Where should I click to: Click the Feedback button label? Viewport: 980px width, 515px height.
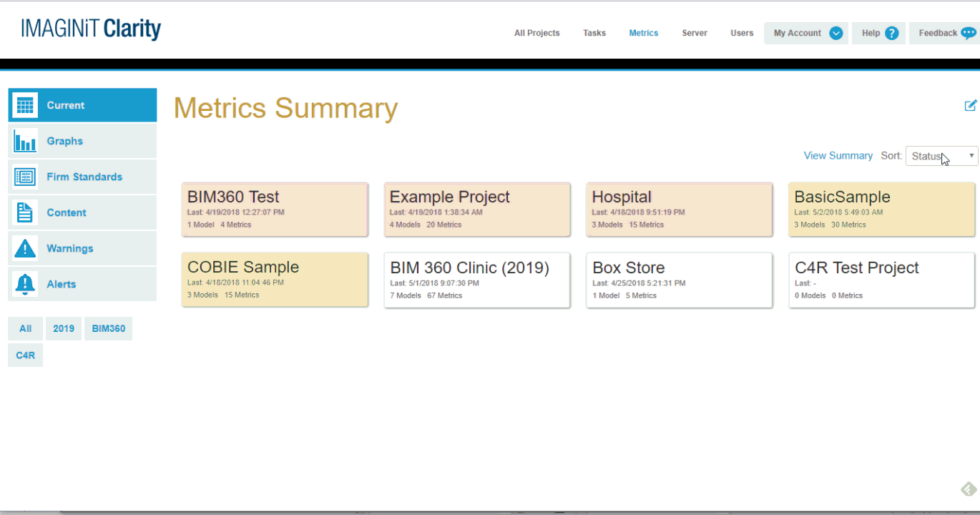tap(938, 33)
